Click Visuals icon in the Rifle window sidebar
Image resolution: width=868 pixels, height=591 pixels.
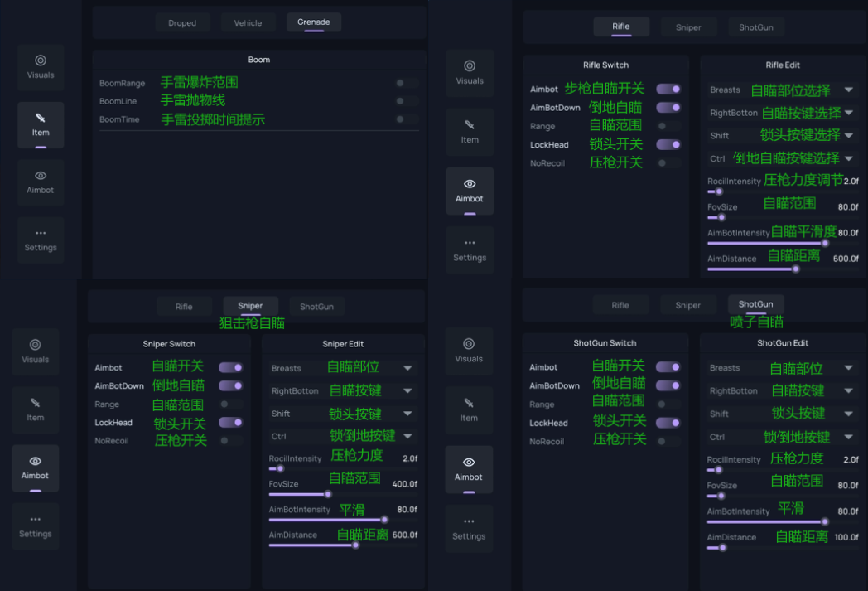pyautogui.click(x=470, y=72)
